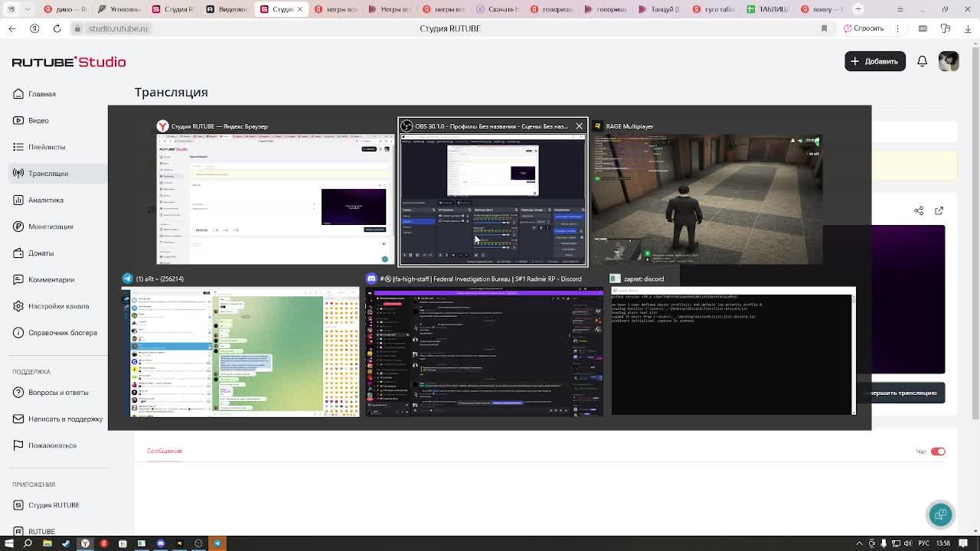Open Справочник блогера in the sidebar
This screenshot has height=551, width=980.
point(55,333)
